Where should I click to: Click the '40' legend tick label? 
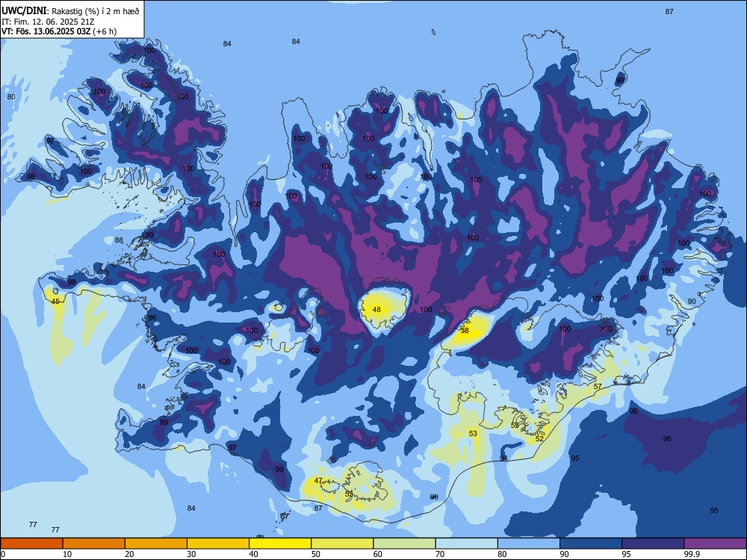click(x=254, y=554)
